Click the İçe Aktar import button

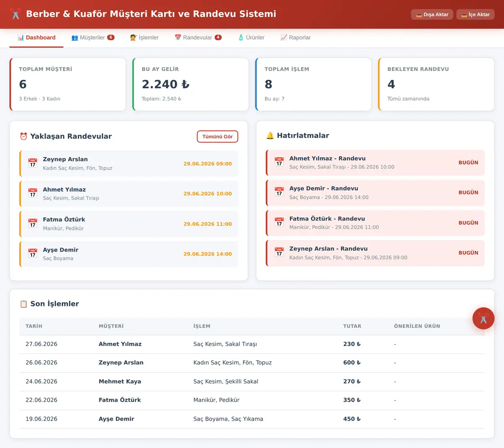pos(475,14)
